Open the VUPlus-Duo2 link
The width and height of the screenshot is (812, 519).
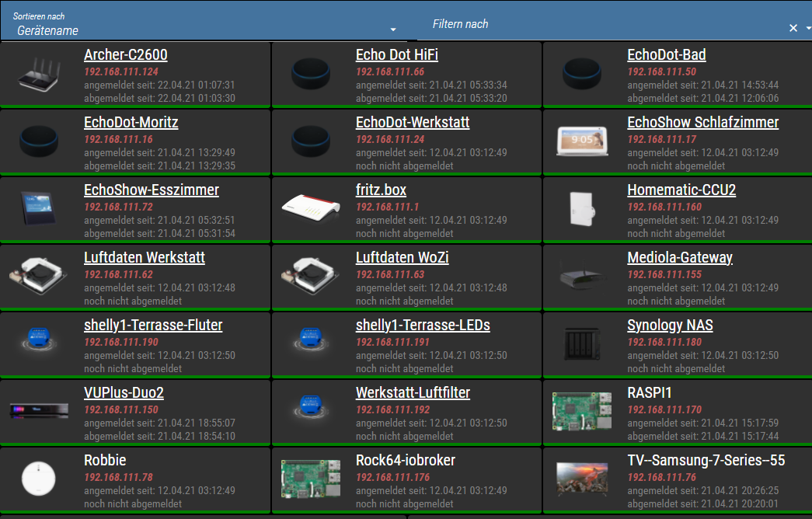point(124,392)
